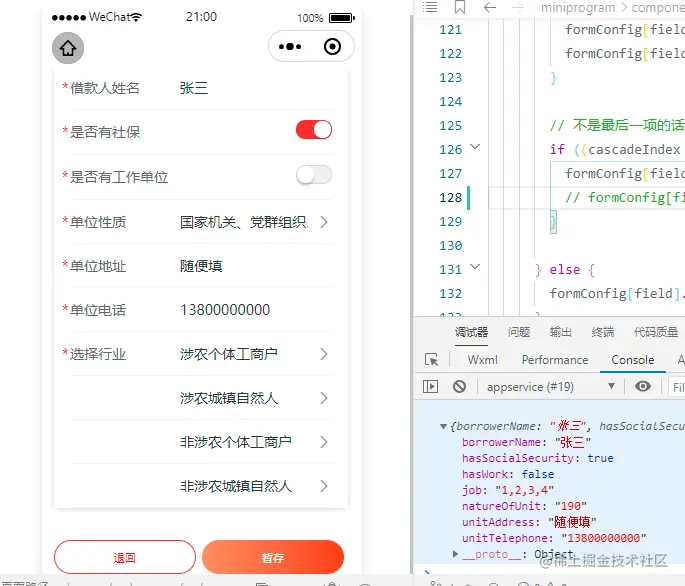This screenshot has height=586, width=685.
Task: Navigate forward with the right arrow icon
Action: 518,7
